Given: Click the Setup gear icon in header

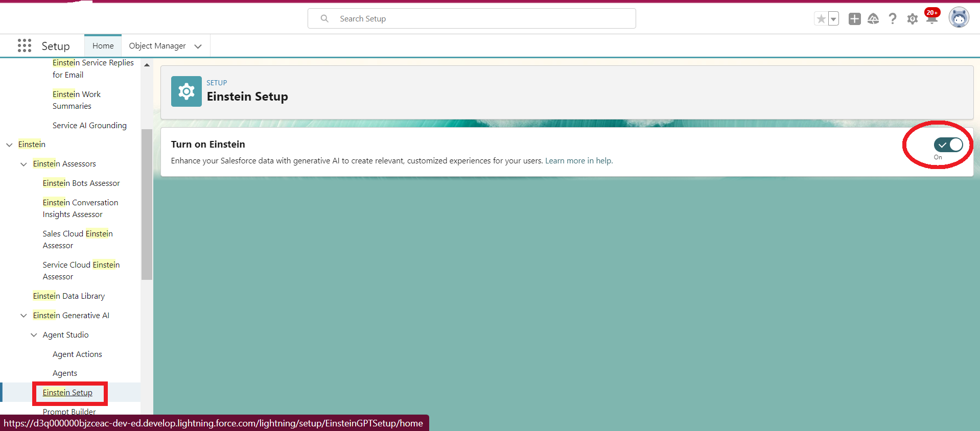Looking at the screenshot, I should 913,19.
